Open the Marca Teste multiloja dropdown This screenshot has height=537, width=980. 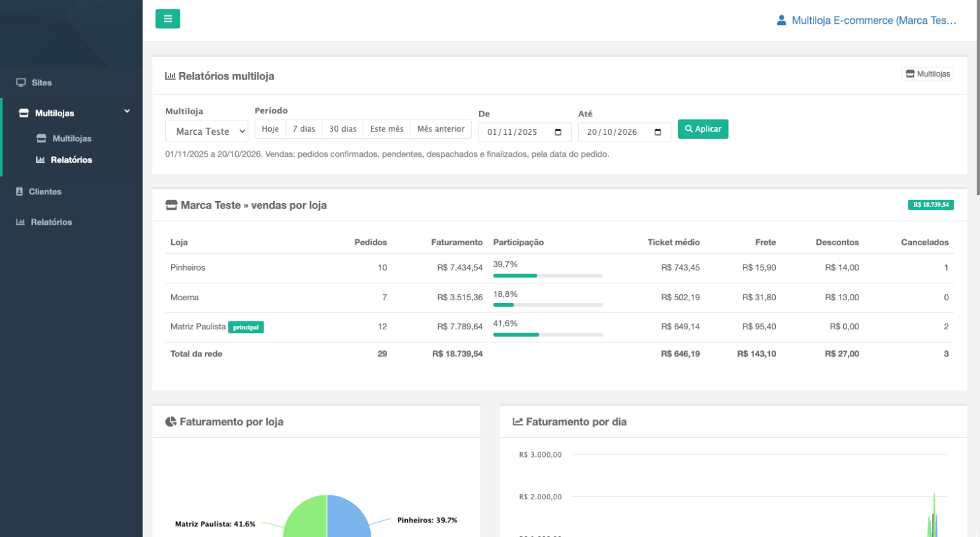point(206,132)
